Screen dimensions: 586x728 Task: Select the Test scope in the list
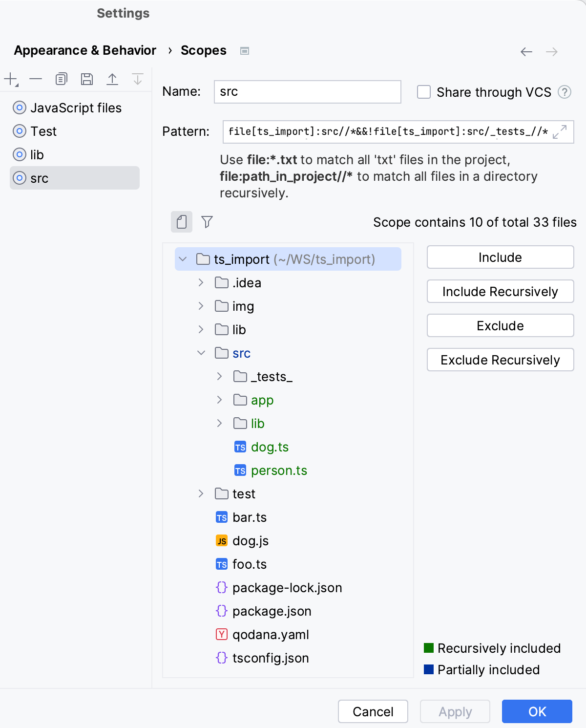tap(43, 131)
